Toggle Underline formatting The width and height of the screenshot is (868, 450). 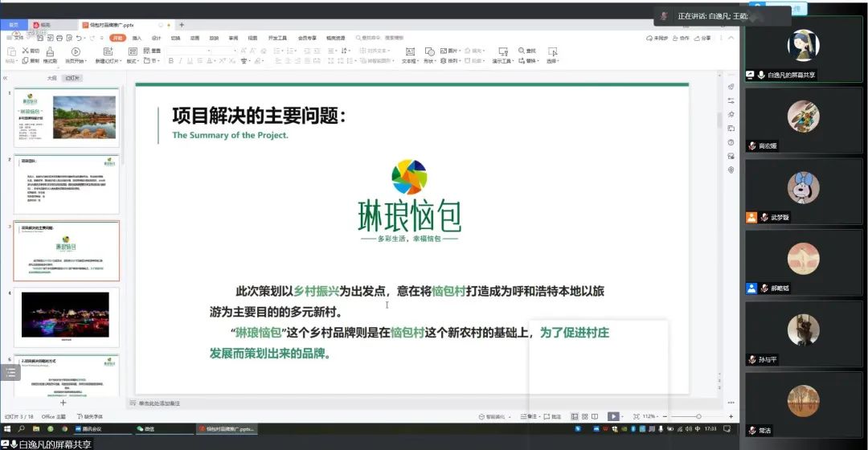pos(190,60)
